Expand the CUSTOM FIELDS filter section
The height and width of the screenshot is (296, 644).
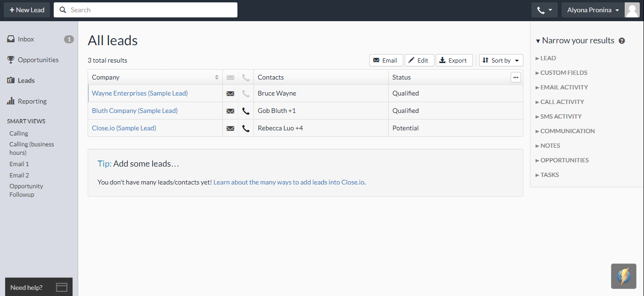563,73
